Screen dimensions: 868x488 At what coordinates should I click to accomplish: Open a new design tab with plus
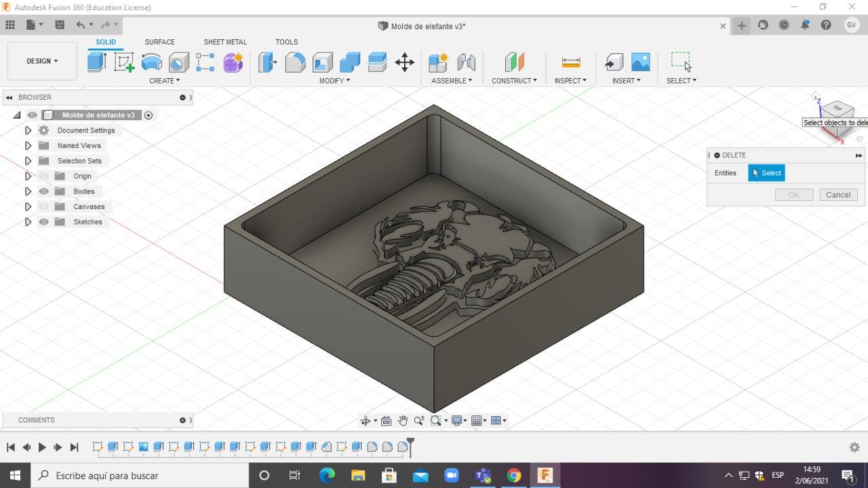tap(742, 26)
